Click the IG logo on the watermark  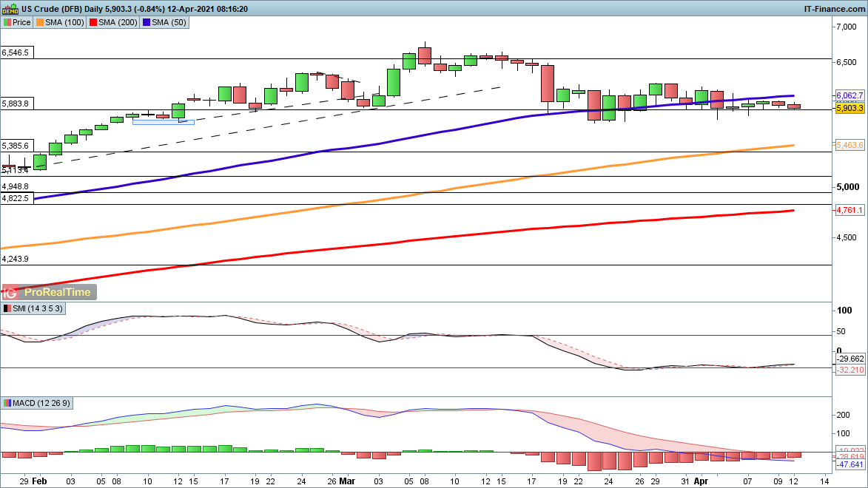tap(11, 292)
